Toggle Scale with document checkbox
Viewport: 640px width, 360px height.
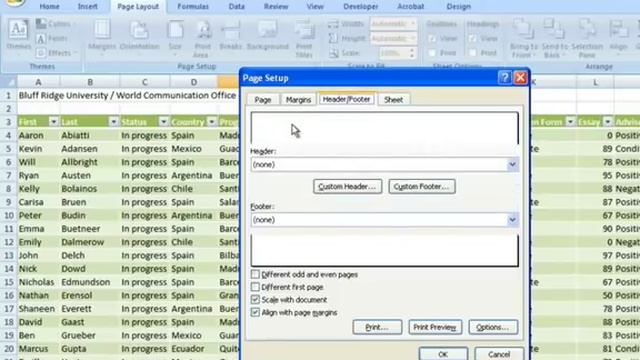[255, 300]
